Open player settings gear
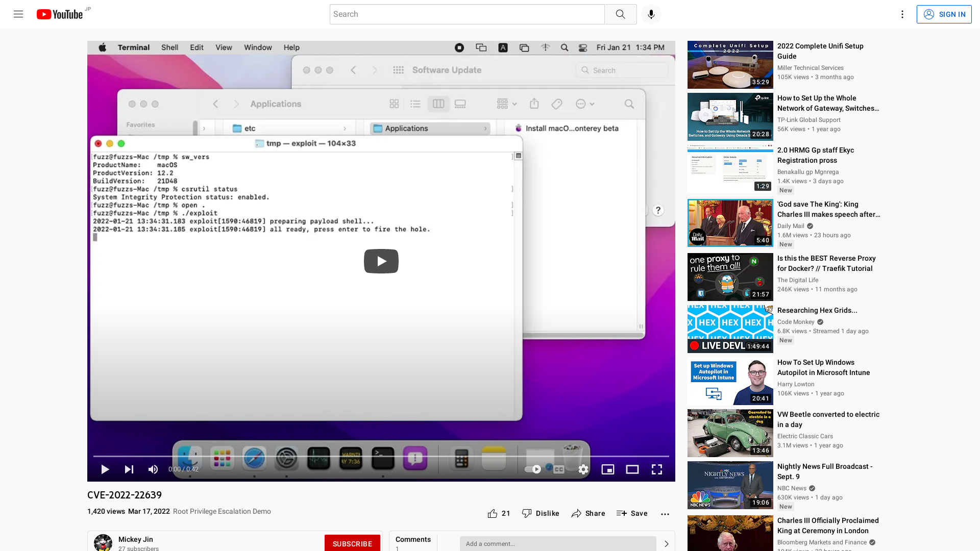The width and height of the screenshot is (980, 551). tap(583, 469)
